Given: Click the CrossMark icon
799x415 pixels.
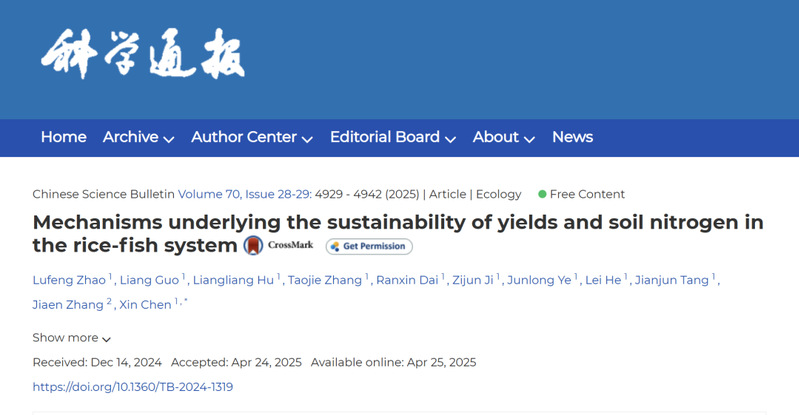Looking at the screenshot, I should coord(279,246).
